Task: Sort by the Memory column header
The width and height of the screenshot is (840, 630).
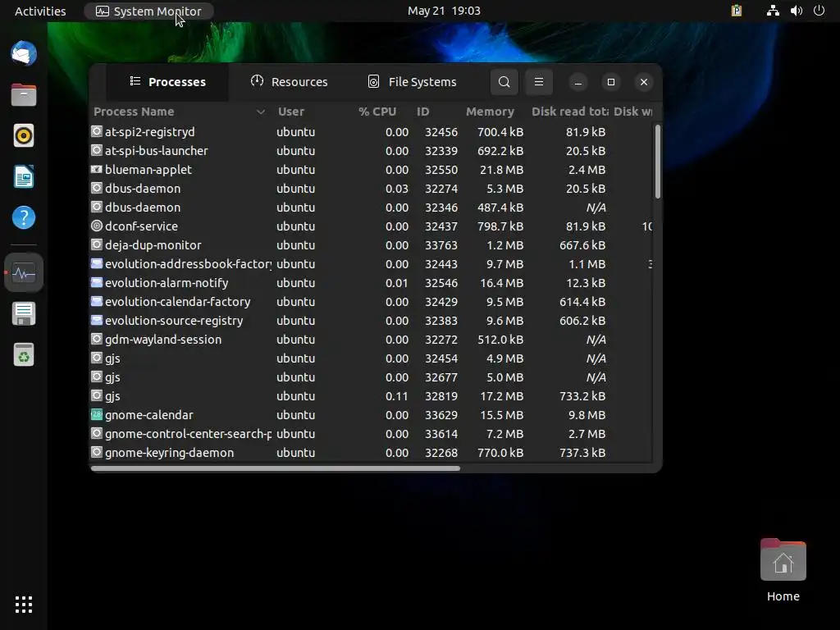Action: pyautogui.click(x=490, y=112)
